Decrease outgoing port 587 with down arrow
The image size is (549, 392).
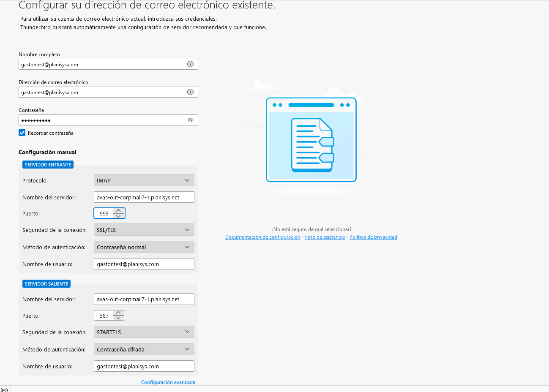coord(119,318)
